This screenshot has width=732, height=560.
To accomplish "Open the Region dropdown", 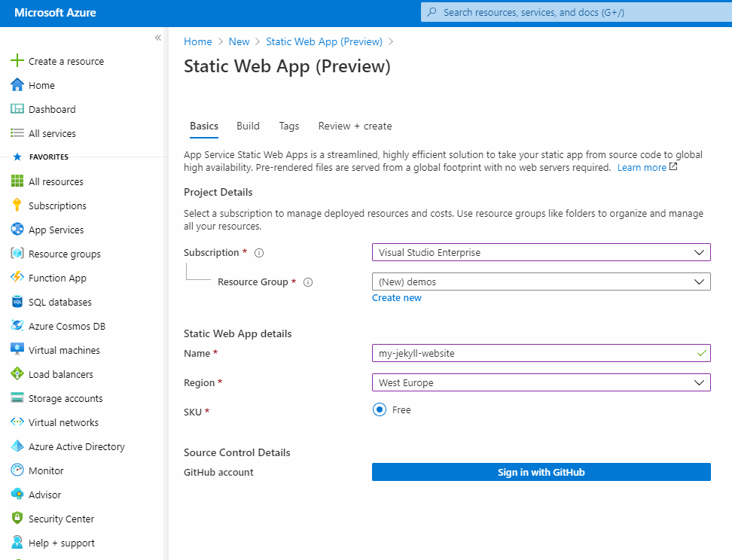I will click(x=541, y=382).
